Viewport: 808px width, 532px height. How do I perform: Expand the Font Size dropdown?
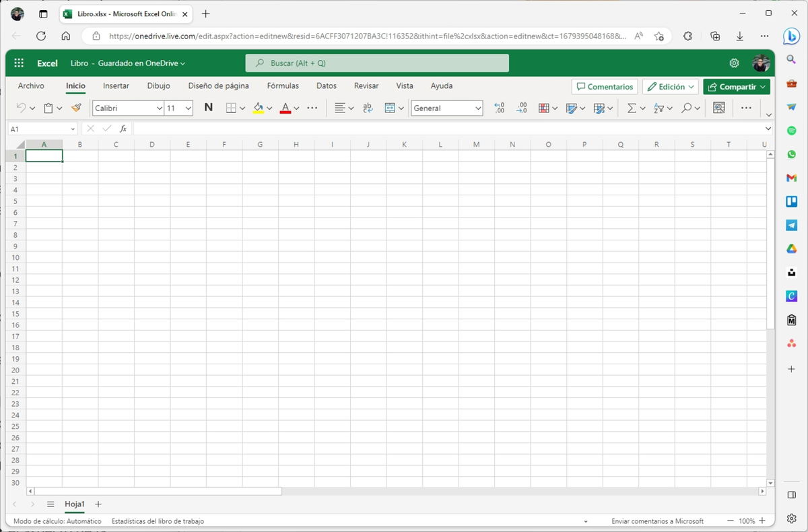click(x=187, y=108)
